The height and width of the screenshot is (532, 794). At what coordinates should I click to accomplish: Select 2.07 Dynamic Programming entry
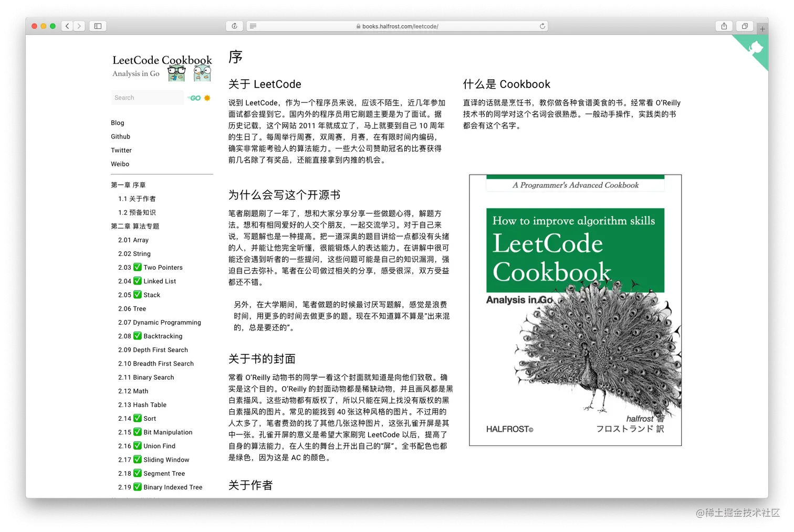click(160, 322)
